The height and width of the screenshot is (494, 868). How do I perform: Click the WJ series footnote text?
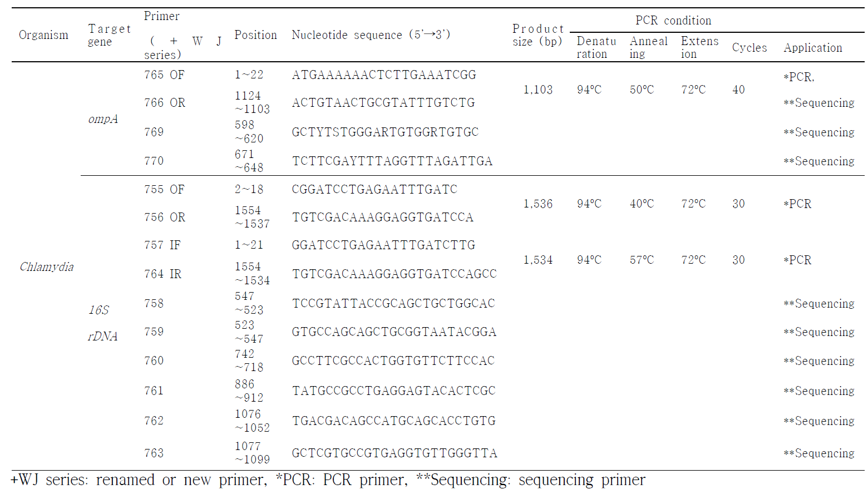(x=328, y=480)
